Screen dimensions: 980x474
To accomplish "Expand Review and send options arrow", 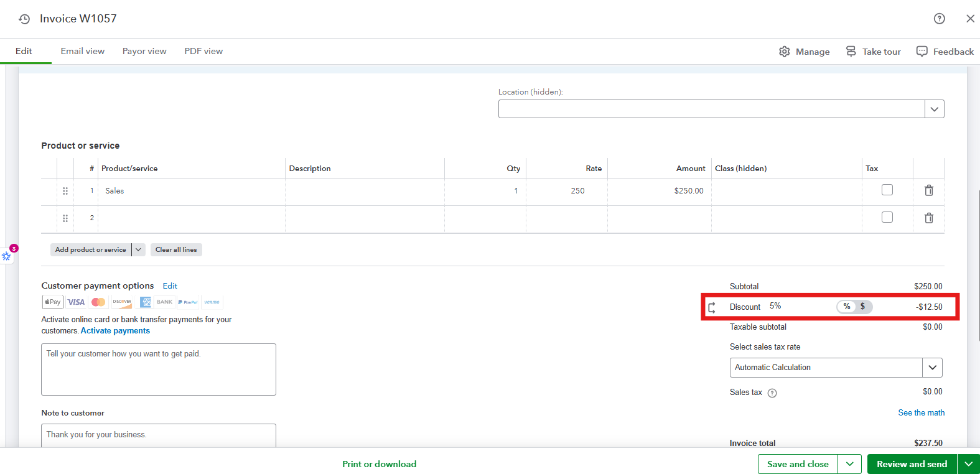I will 969,464.
